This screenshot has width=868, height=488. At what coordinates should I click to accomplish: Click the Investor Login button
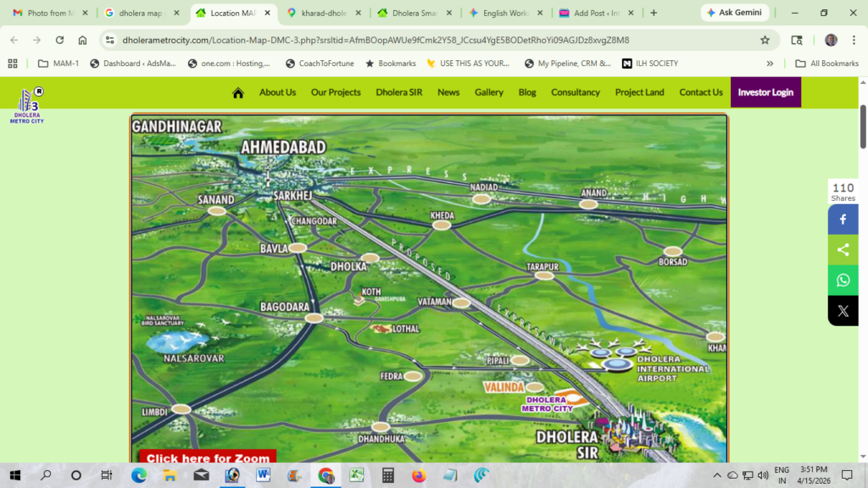[765, 92]
